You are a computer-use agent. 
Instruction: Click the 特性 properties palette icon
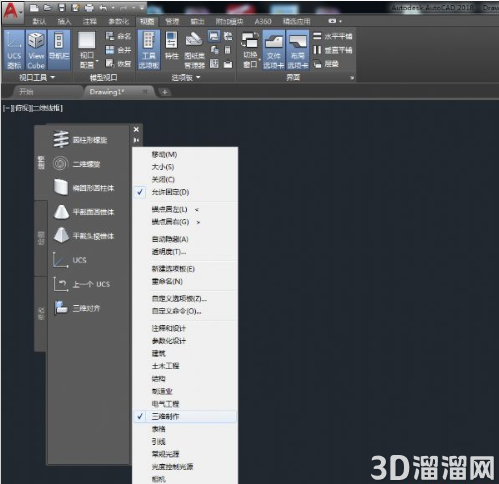tap(172, 46)
